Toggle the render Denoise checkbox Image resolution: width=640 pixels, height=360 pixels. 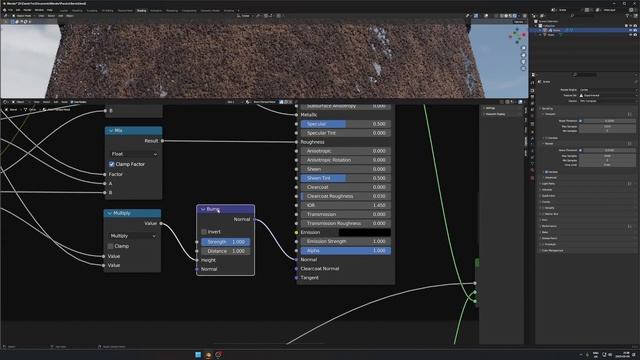[x=546, y=172]
